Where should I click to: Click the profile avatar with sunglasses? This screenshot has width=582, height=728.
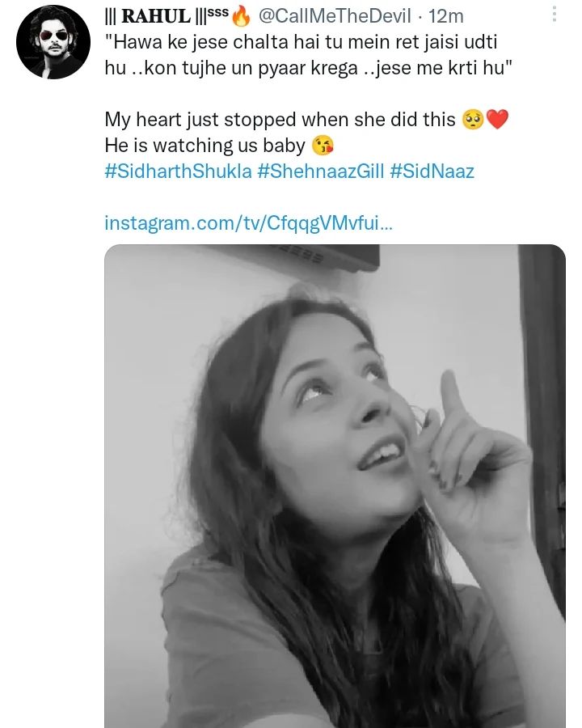pyautogui.click(x=53, y=42)
